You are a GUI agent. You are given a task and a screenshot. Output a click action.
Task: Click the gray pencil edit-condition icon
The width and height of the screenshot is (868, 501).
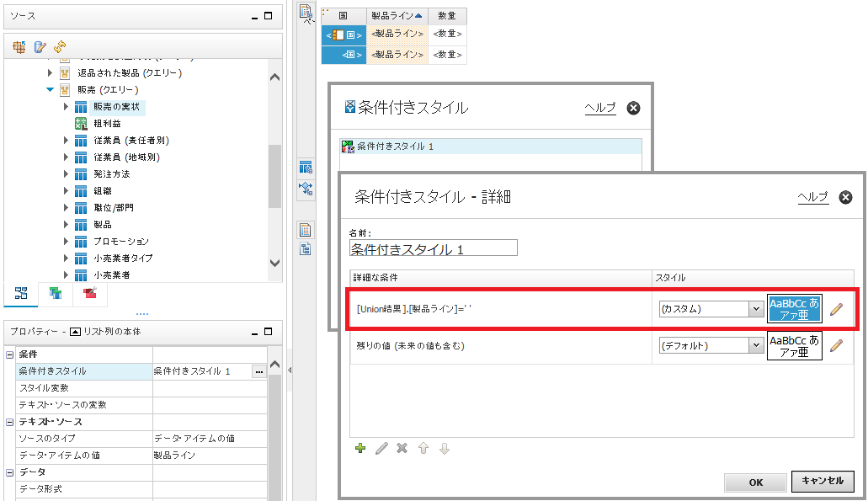(381, 449)
